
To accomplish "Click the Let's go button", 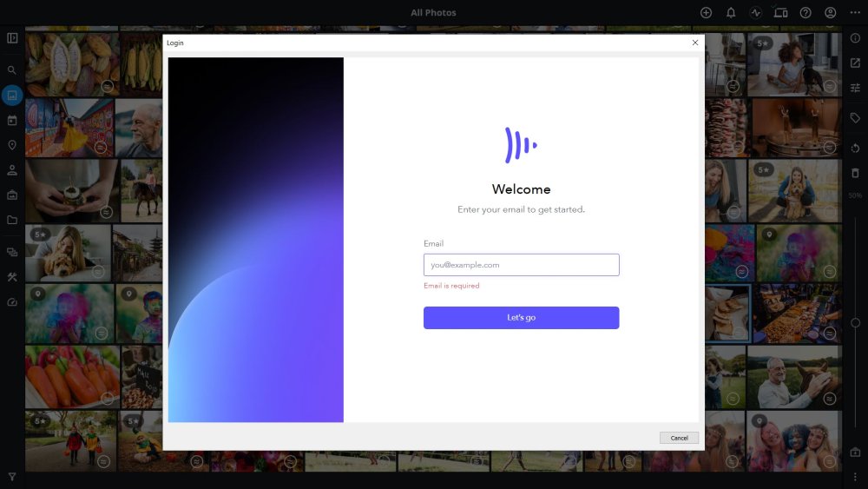I will (x=521, y=318).
